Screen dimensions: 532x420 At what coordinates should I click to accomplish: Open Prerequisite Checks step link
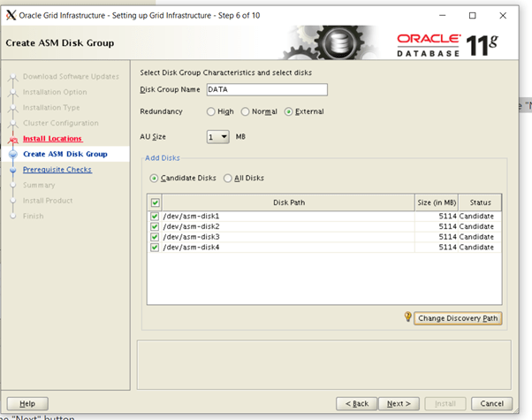[57, 170]
